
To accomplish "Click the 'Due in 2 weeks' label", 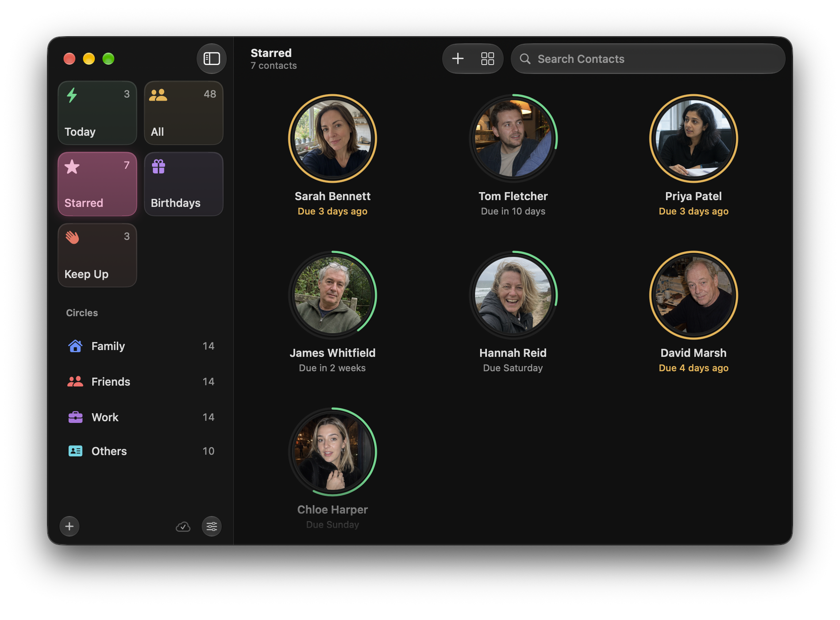I will tap(332, 368).
